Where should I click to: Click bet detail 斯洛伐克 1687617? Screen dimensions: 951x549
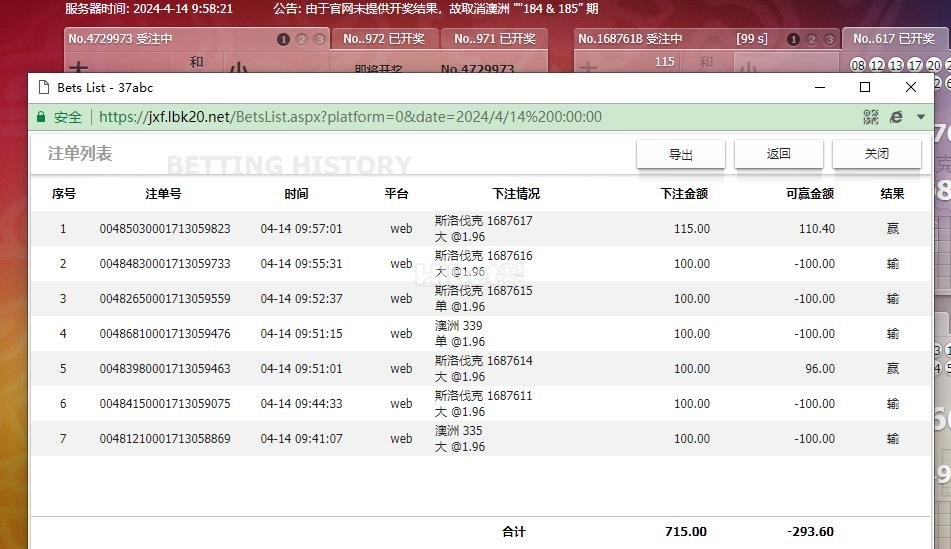click(x=483, y=221)
